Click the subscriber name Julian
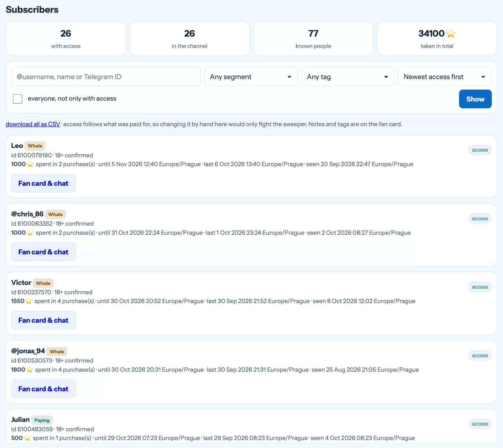 20,419
